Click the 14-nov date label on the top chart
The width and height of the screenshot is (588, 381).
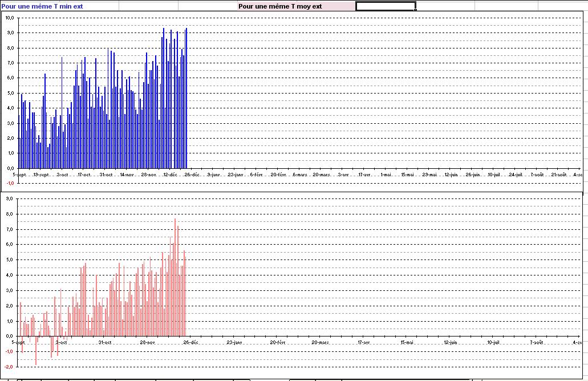[127, 175]
